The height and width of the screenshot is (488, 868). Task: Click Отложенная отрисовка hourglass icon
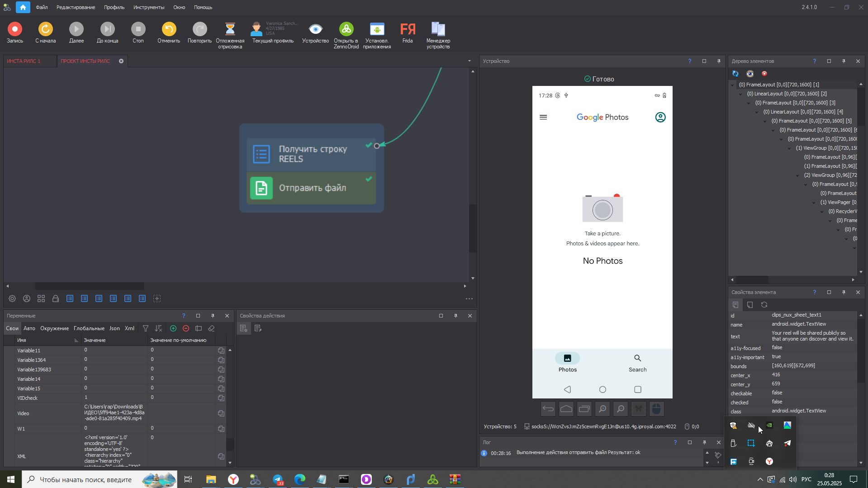point(230,29)
